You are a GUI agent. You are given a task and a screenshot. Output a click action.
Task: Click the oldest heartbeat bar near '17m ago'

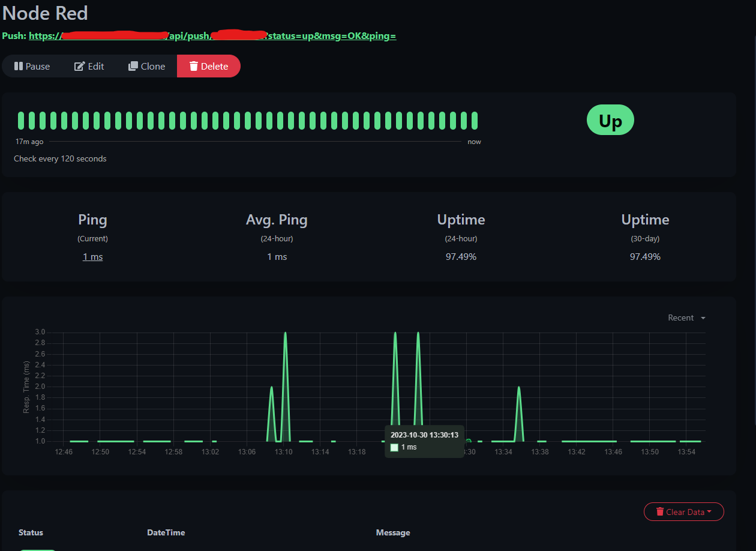pyautogui.click(x=22, y=120)
